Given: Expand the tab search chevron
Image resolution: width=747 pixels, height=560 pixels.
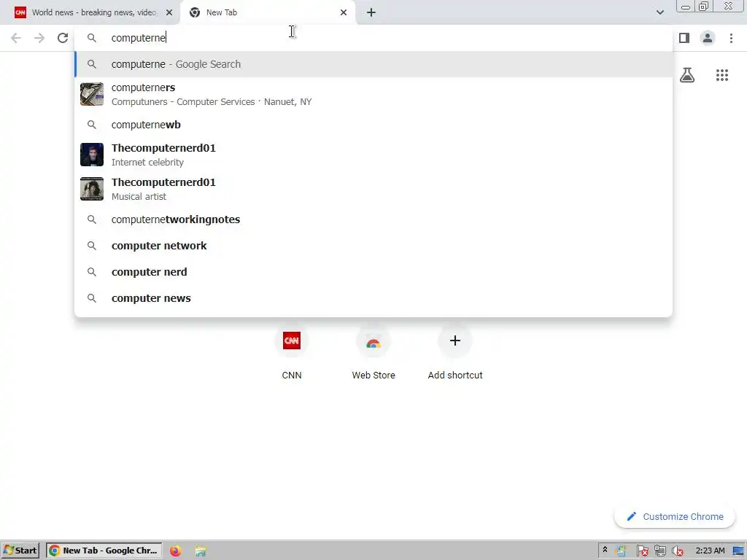Looking at the screenshot, I should [x=659, y=13].
